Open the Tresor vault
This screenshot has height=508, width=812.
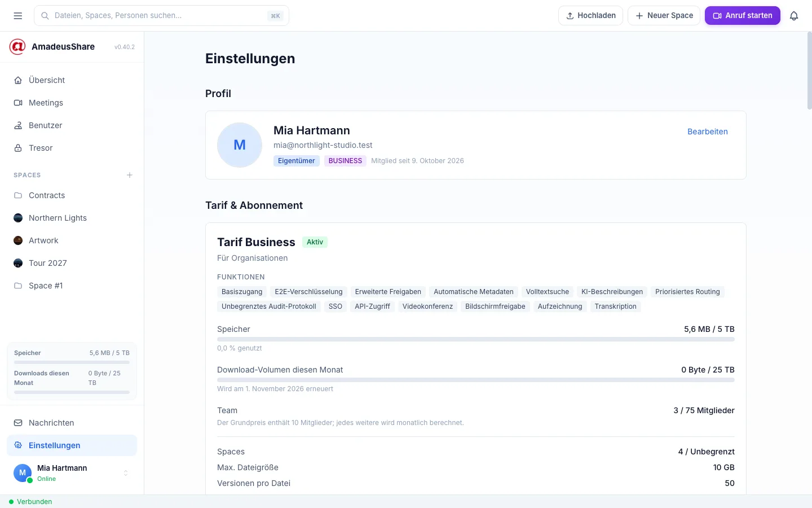click(x=72, y=148)
